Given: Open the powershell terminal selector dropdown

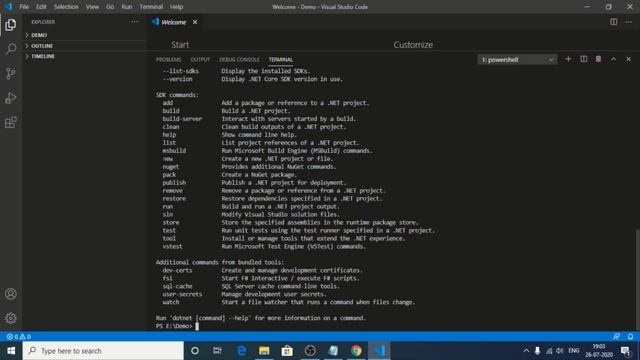Looking at the screenshot, I should pyautogui.click(x=517, y=60).
